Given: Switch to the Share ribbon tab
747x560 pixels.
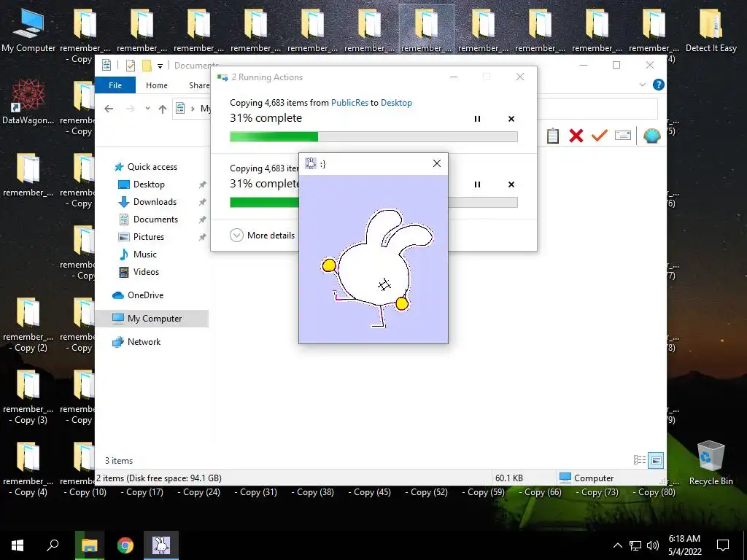Looking at the screenshot, I should click(x=199, y=85).
